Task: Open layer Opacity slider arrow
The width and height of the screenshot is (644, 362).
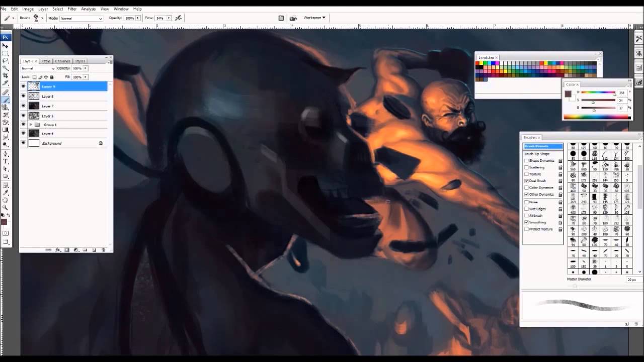Action: (86, 68)
